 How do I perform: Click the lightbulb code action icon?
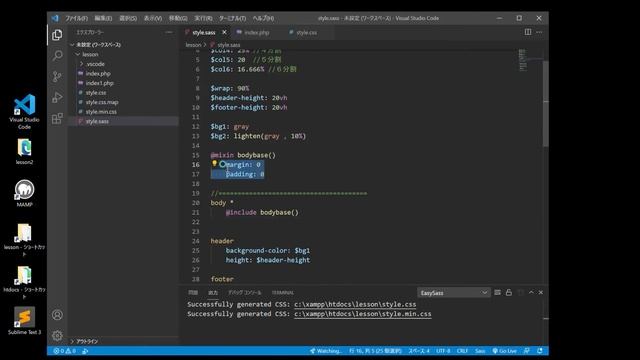[214, 164]
